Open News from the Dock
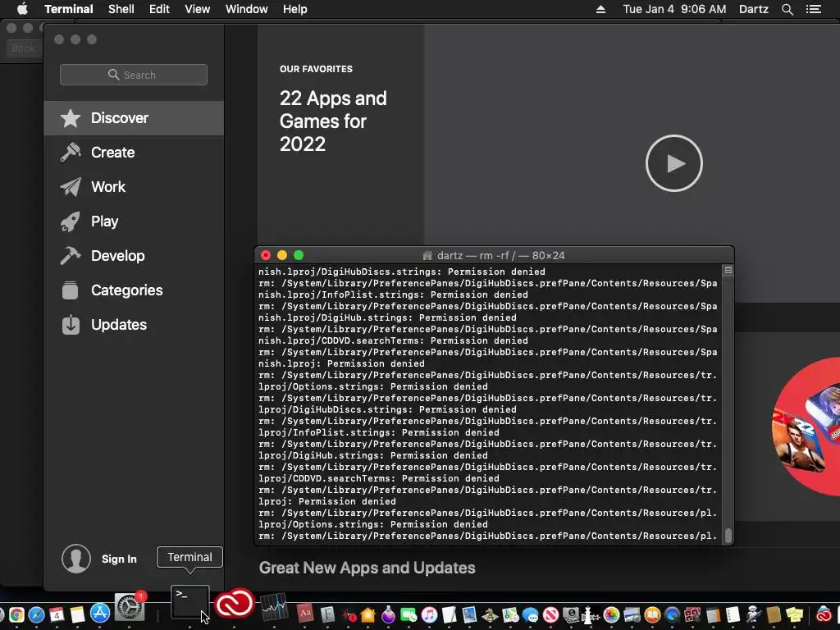The height and width of the screenshot is (630, 840). click(550, 614)
